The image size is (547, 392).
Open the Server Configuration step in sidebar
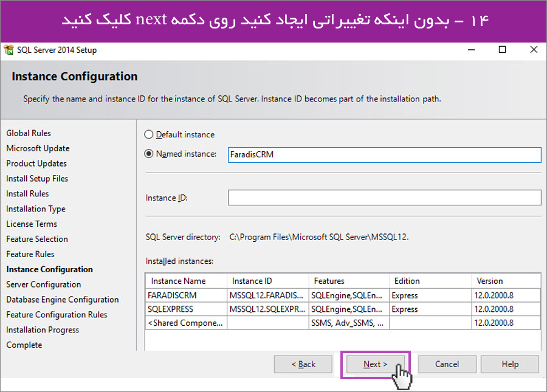pyautogui.click(x=44, y=284)
